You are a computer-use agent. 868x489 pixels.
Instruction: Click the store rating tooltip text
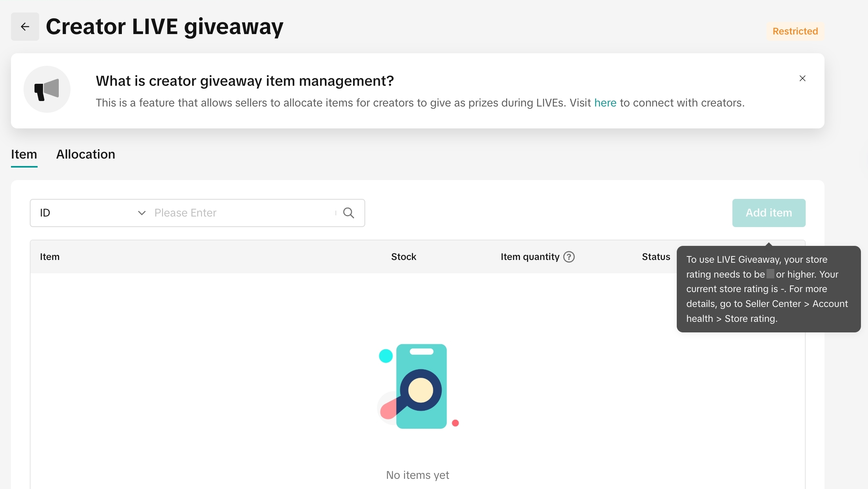tap(767, 289)
